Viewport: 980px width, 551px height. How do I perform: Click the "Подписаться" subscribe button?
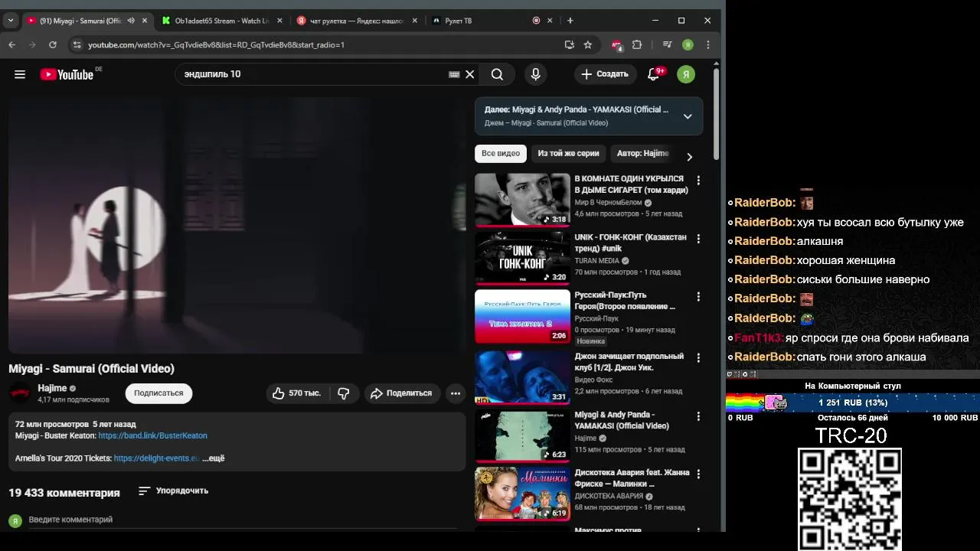[x=158, y=393]
